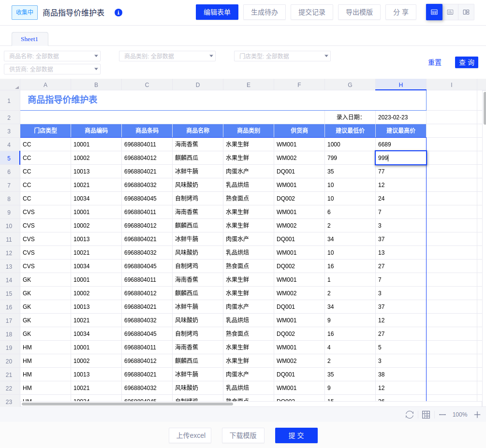Viewport: 486px width, 448px height.
Task: Open the 门店类型 filter dropdown
Action: point(326,56)
